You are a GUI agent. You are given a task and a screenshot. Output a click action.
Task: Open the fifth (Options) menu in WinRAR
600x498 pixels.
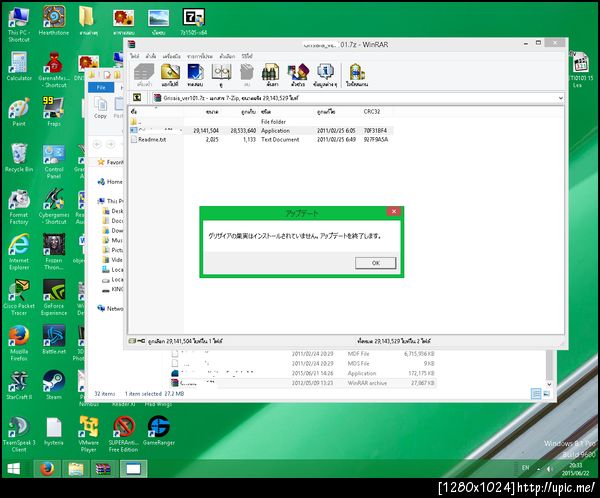227,56
